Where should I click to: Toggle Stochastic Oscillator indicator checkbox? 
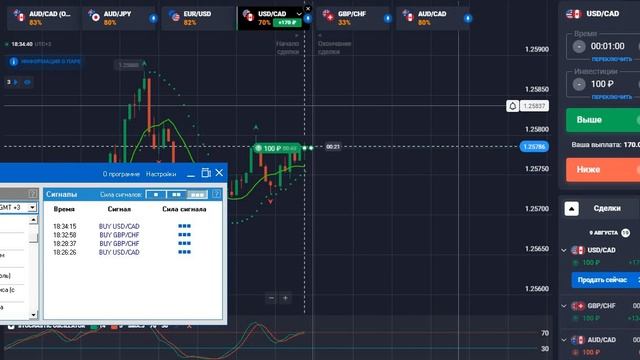11,326
